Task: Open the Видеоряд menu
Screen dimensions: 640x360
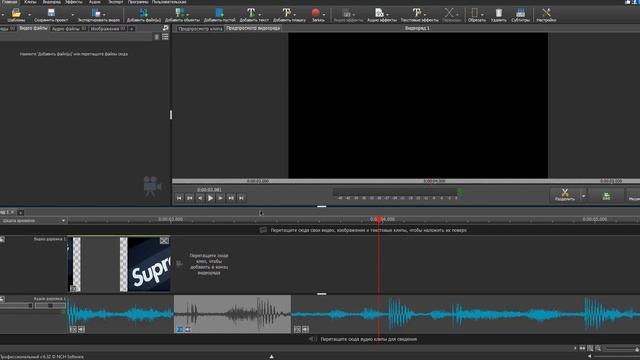Action: [x=51, y=2]
